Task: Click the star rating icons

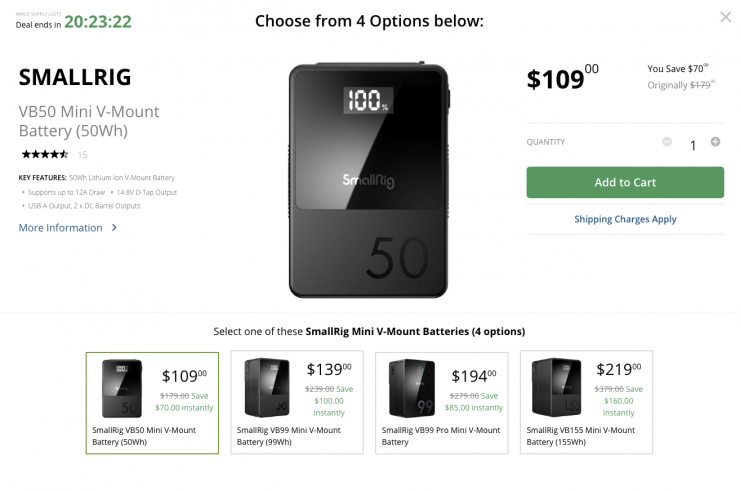Action: pyautogui.click(x=45, y=154)
